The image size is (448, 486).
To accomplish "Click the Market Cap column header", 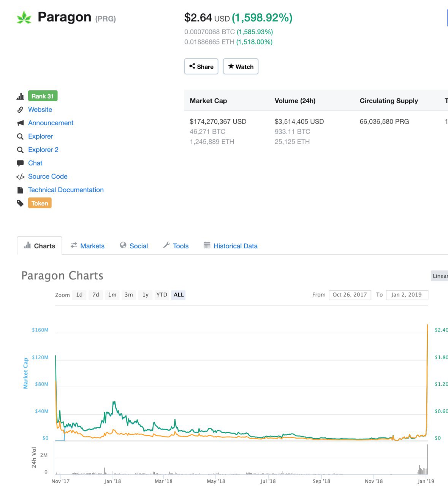I will pyautogui.click(x=208, y=101).
